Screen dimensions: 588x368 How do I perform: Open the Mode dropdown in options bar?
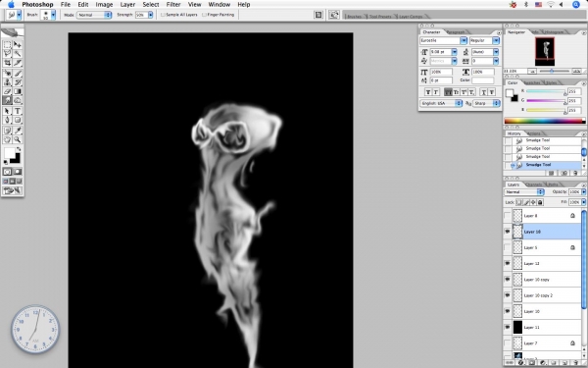(94, 15)
